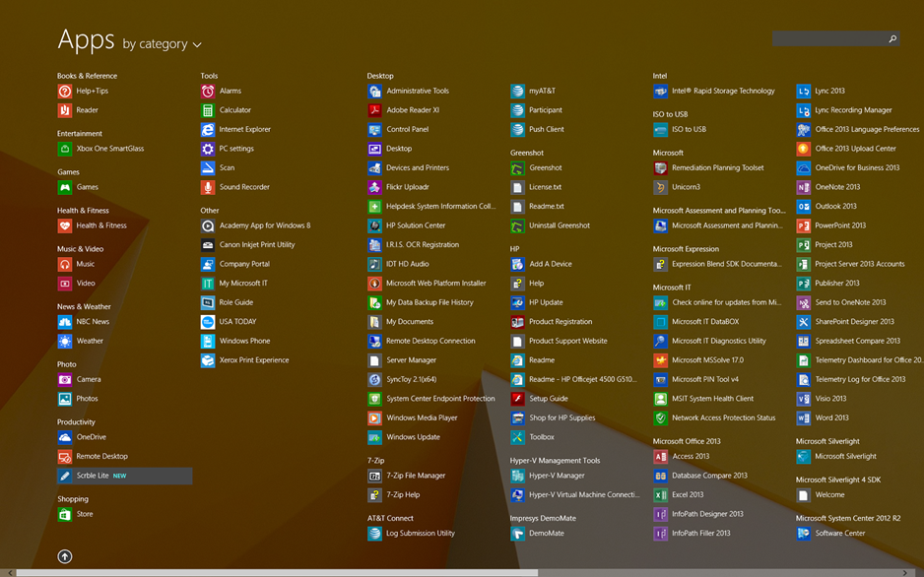The image size is (924, 577).
Task: Launch the Excel 2013 icon
Action: (x=661, y=495)
